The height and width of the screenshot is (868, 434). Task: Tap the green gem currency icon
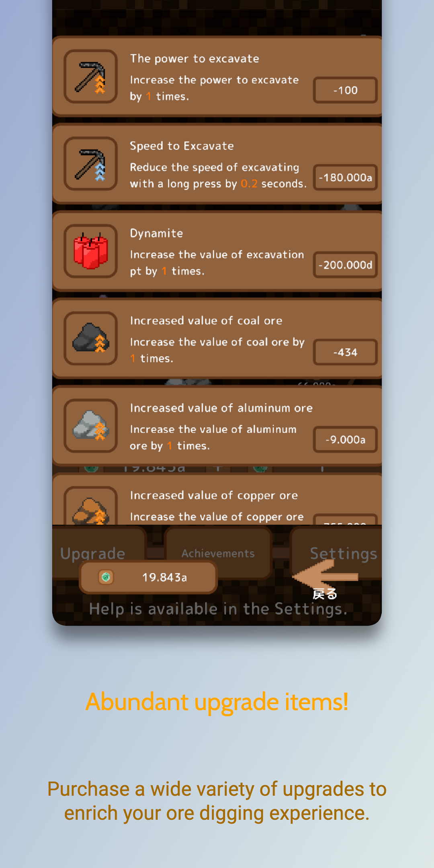click(x=106, y=577)
